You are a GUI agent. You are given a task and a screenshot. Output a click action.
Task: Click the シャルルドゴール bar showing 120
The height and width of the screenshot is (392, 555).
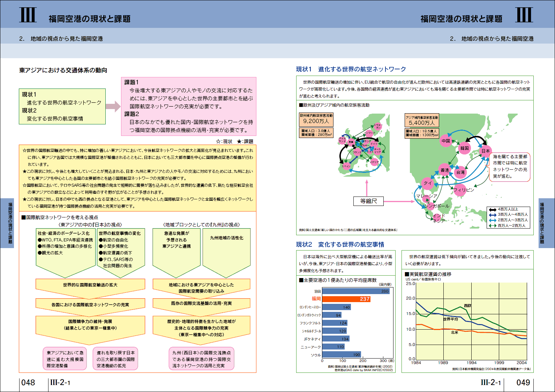point(335,331)
